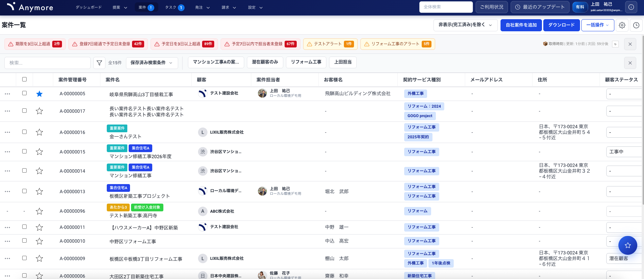The height and width of the screenshot is (279, 644).
Task: Toggle the select-all checkbox in header
Action: click(x=24, y=79)
